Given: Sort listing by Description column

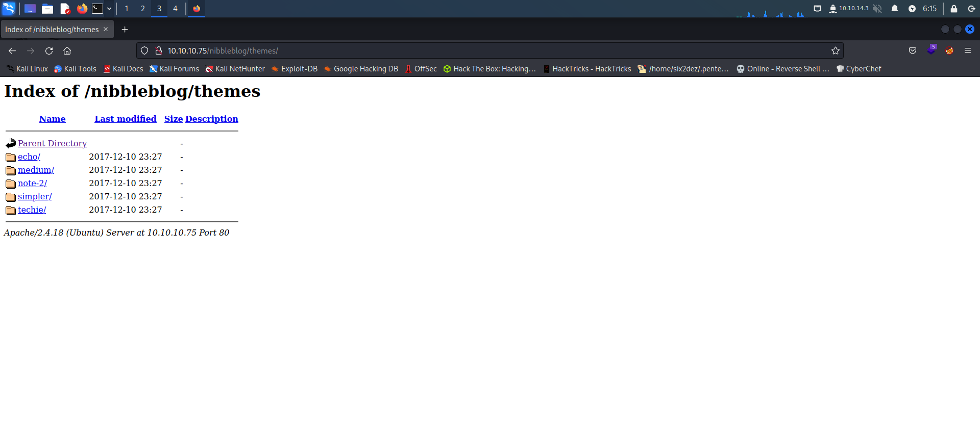Looking at the screenshot, I should pos(212,119).
